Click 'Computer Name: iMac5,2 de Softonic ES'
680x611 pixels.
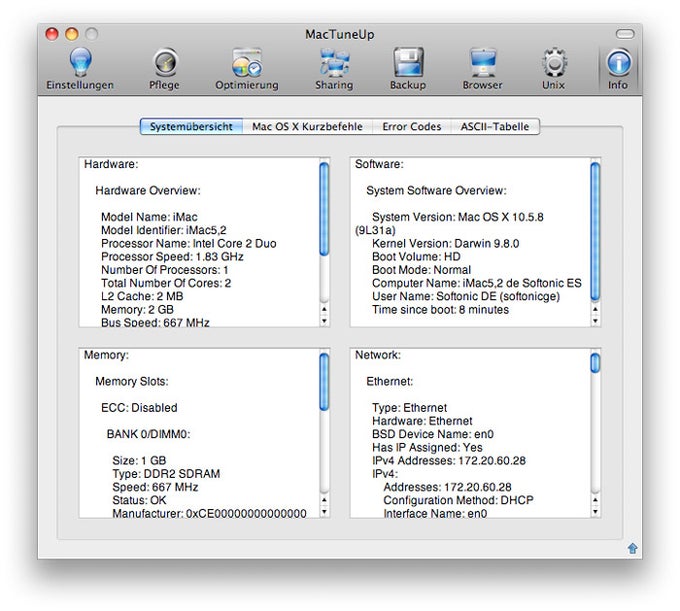[477, 283]
